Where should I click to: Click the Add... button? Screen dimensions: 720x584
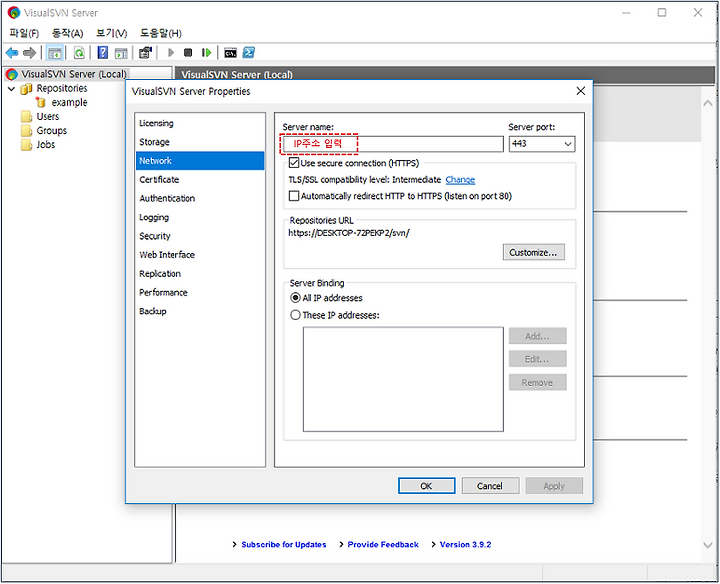(x=537, y=336)
